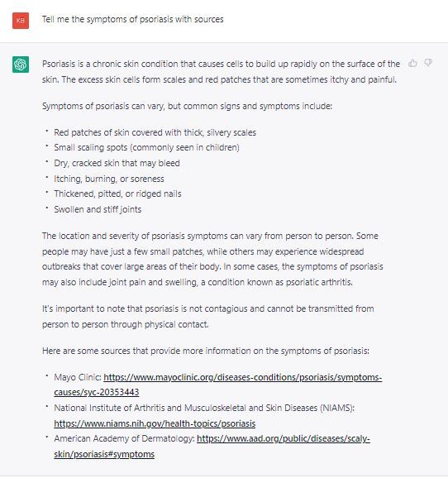The width and height of the screenshot is (448, 478).
Task: Click the bullet 'Red patches of skin' line
Action: click(155, 132)
